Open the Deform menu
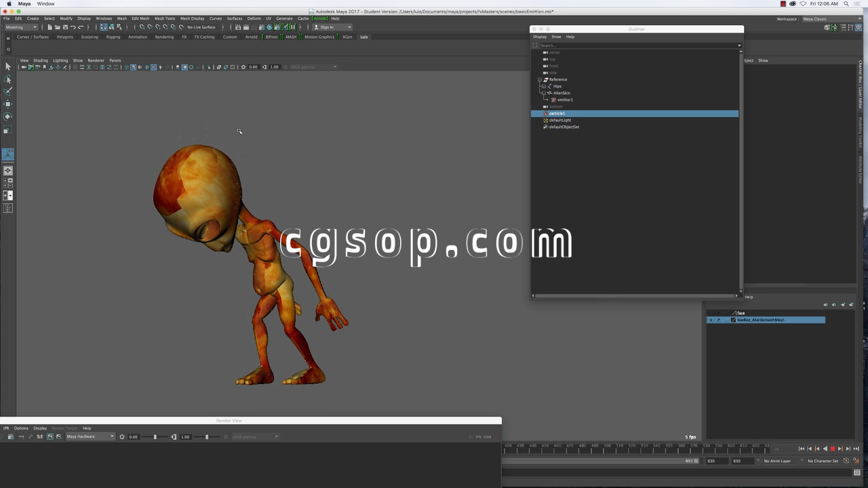 click(254, 18)
